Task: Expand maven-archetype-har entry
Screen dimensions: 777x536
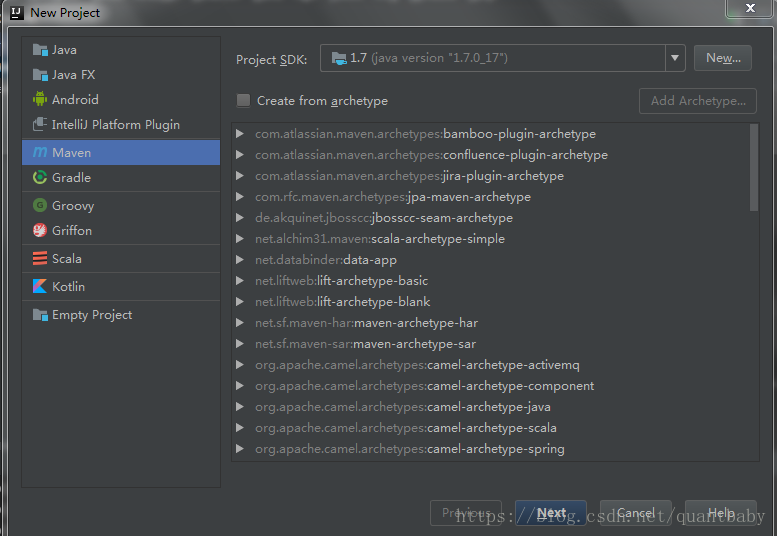Action: (x=240, y=322)
